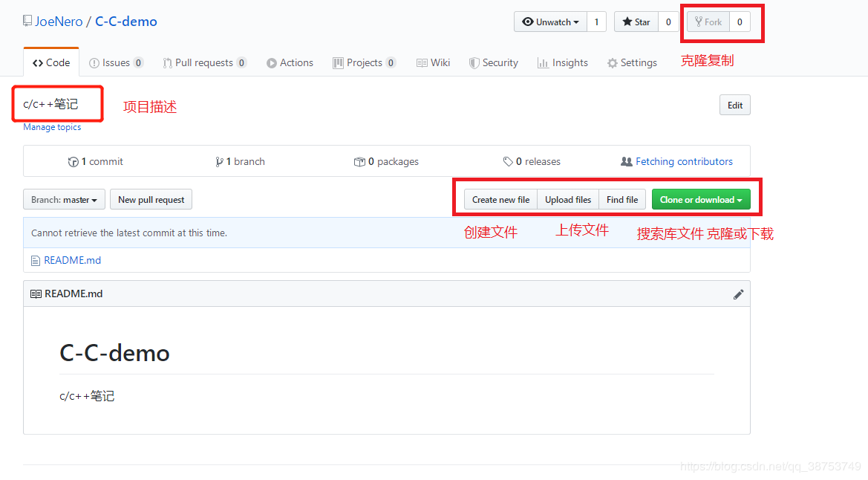Click New pull request button
The height and width of the screenshot is (480, 868).
pos(151,200)
